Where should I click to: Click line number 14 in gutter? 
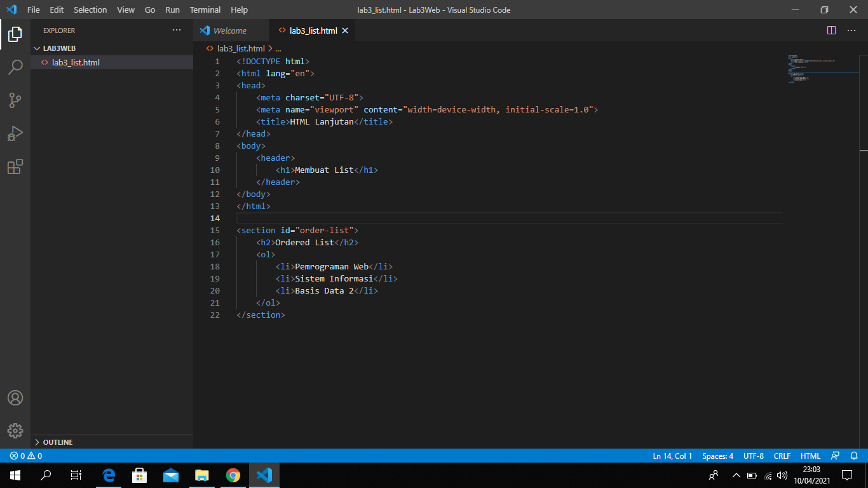click(215, 218)
